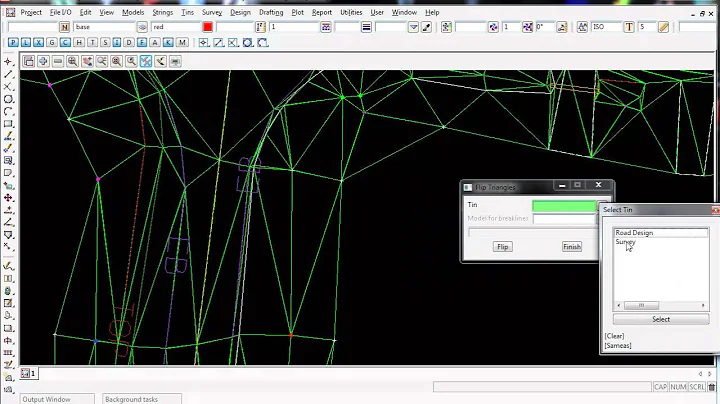Select the create line tool in left toolbar
The height and width of the screenshot is (404, 720).
coord(8,74)
